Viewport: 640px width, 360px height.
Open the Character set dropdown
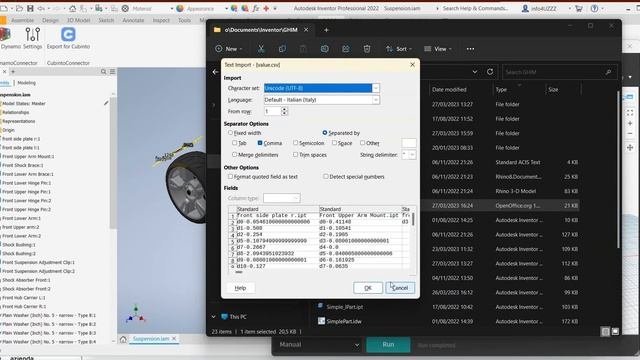click(x=376, y=88)
